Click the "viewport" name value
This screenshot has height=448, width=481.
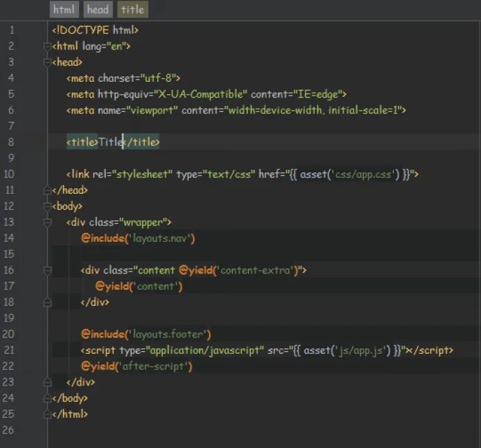click(152, 110)
